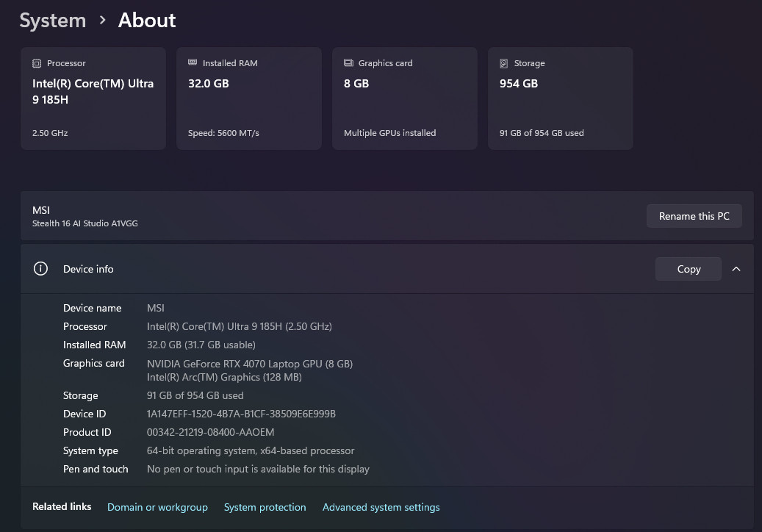Select '64-bit operating system, x64-based processor' text
The width and height of the screenshot is (762, 532).
tap(251, 451)
